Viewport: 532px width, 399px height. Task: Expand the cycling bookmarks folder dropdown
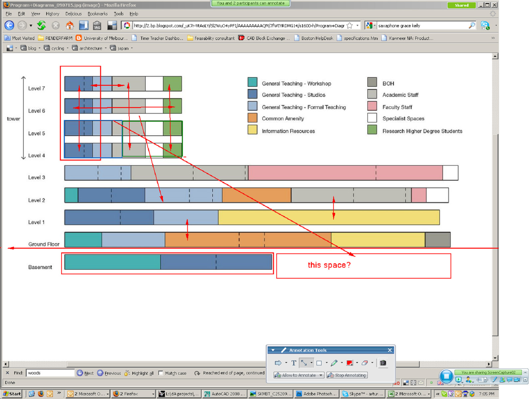(x=67, y=48)
